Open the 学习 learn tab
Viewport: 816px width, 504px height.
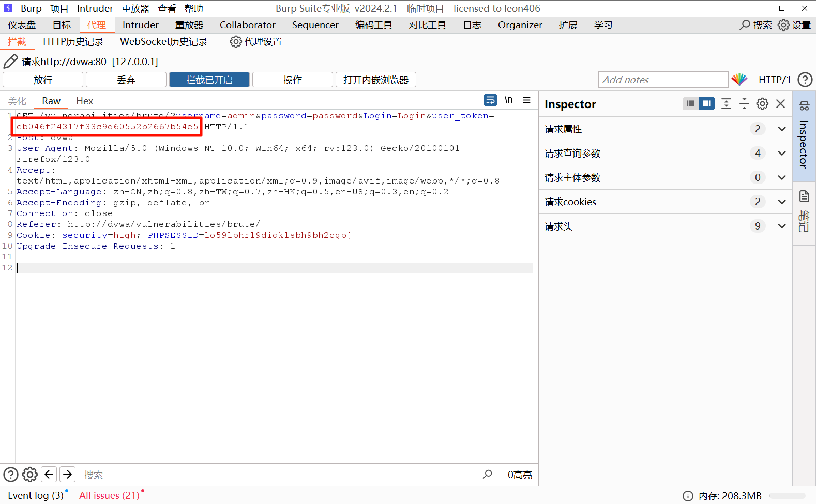click(x=603, y=25)
